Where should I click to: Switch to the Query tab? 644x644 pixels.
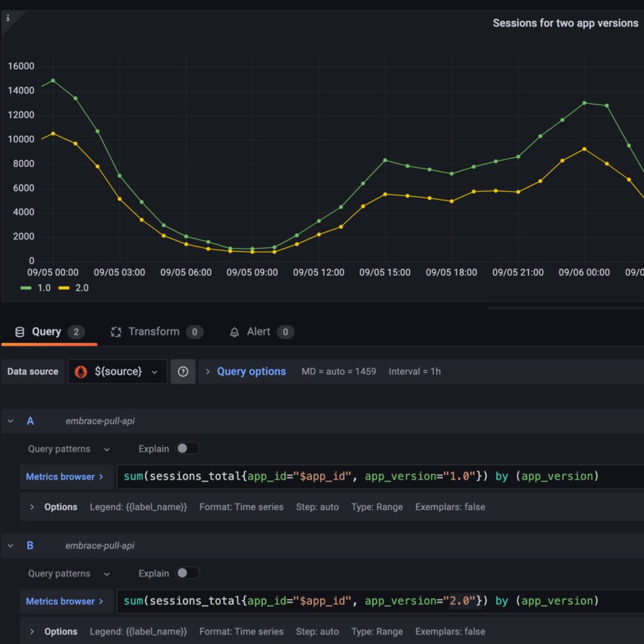(x=49, y=332)
